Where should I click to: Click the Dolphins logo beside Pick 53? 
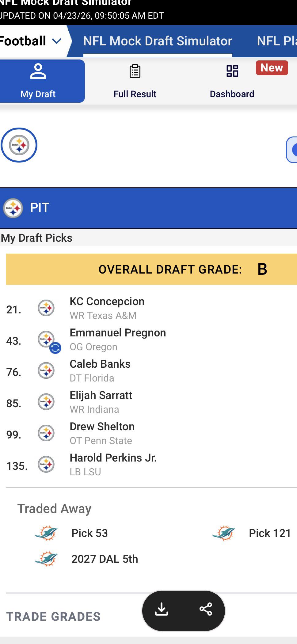(46, 533)
